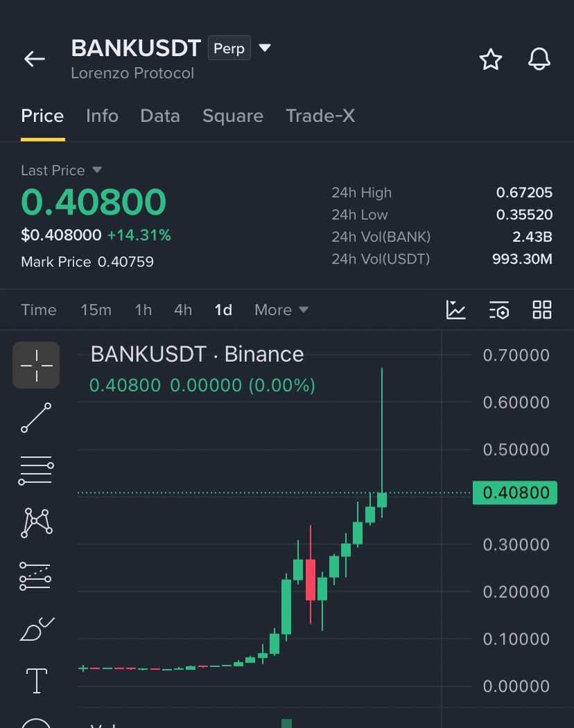574x728 pixels.
Task: Click the 24h Low value 0.35520
Action: [x=524, y=215]
